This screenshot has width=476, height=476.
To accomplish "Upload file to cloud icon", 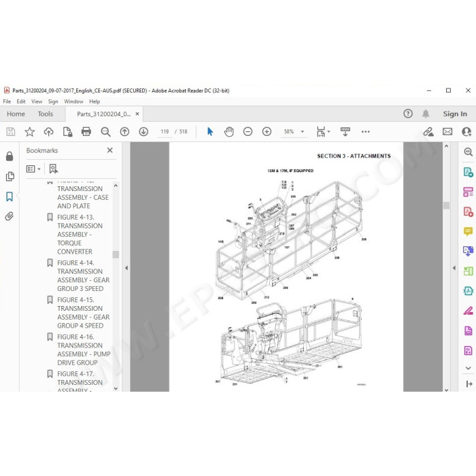I will pyautogui.click(x=48, y=132).
